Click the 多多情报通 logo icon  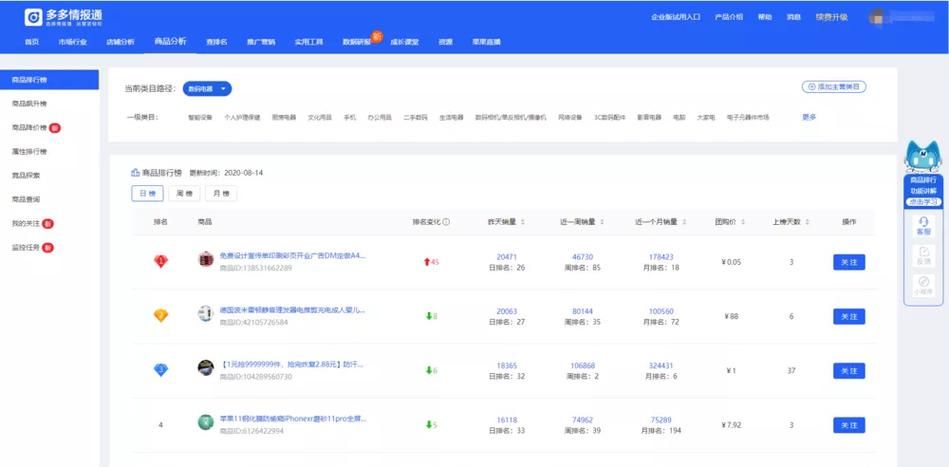[33, 17]
